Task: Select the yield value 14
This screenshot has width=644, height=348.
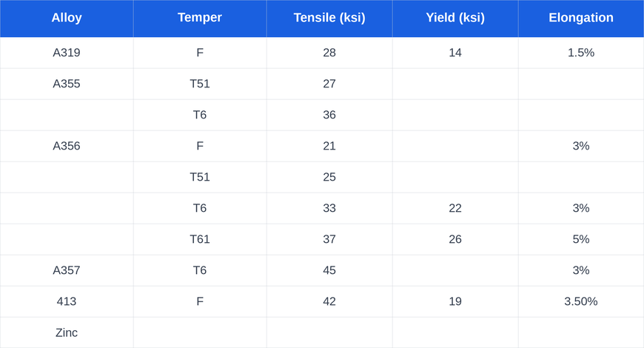Action: pyautogui.click(x=455, y=53)
